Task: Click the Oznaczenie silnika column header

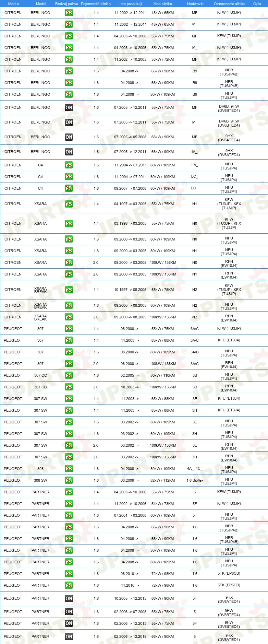Action: pos(229,4)
